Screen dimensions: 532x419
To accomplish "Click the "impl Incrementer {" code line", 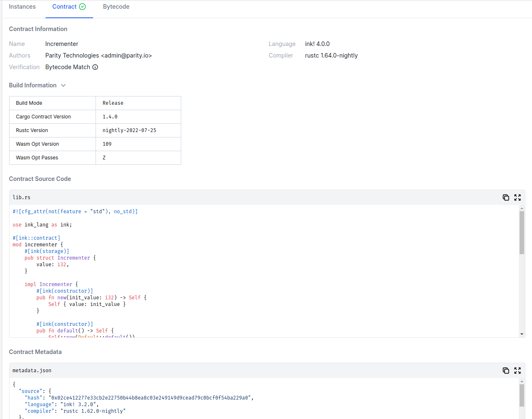I will [51, 284].
